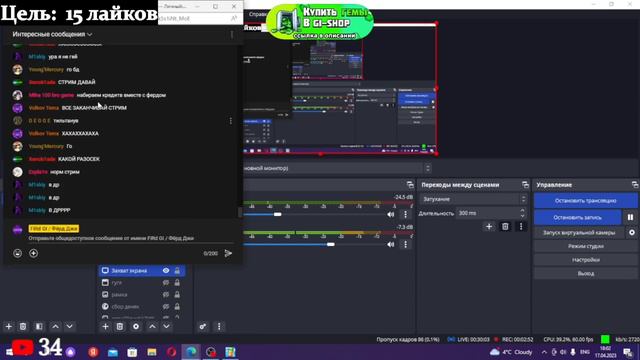Open OBS Studio icon in taskbar
The height and width of the screenshot is (360, 640).
211,352
